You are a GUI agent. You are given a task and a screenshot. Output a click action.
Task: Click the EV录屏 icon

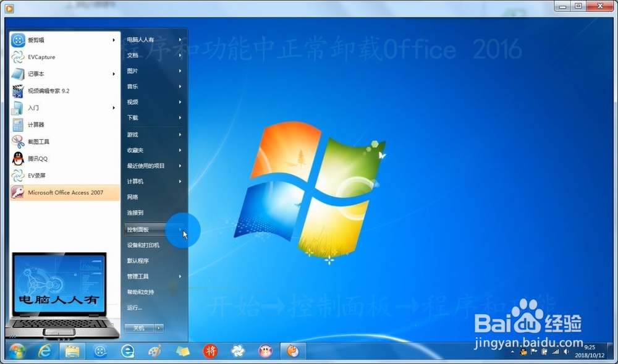(18, 176)
